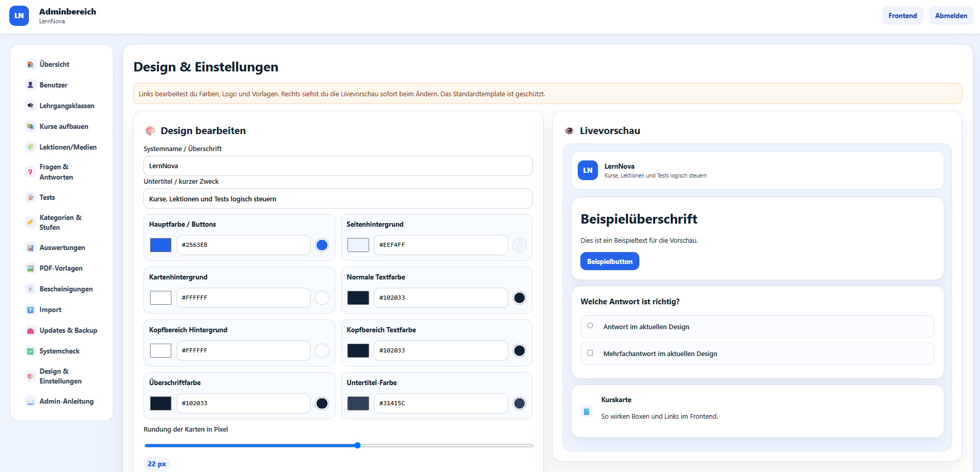The width and height of the screenshot is (980, 472).
Task: Click the PDF-Vorlagen picture icon
Action: (x=31, y=268)
